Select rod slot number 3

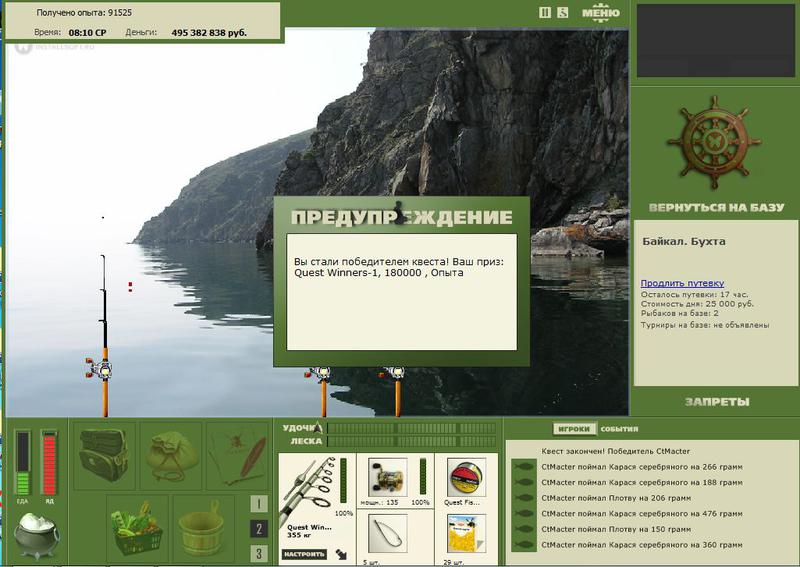[x=259, y=553]
